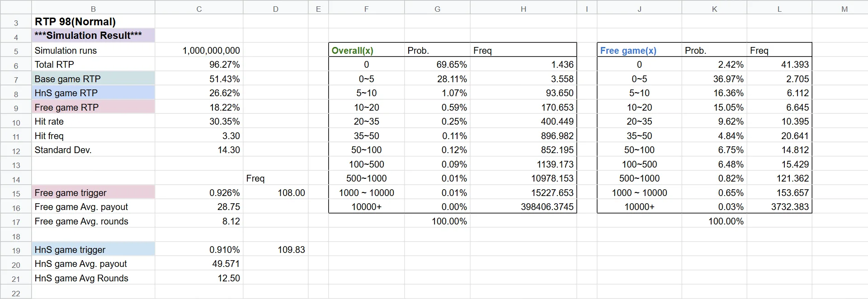The image size is (868, 299).
Task: Click the 121.362 frequency cell
Action: tap(779, 178)
